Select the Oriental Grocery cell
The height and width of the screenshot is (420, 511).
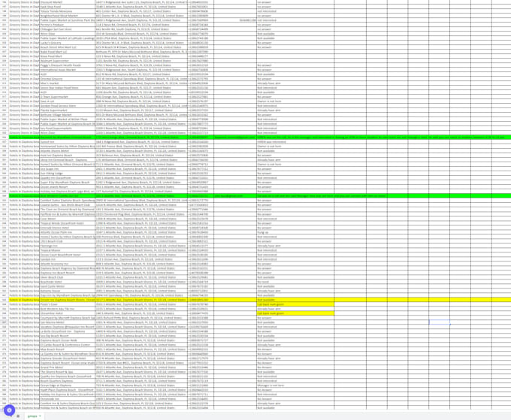(68, 79)
